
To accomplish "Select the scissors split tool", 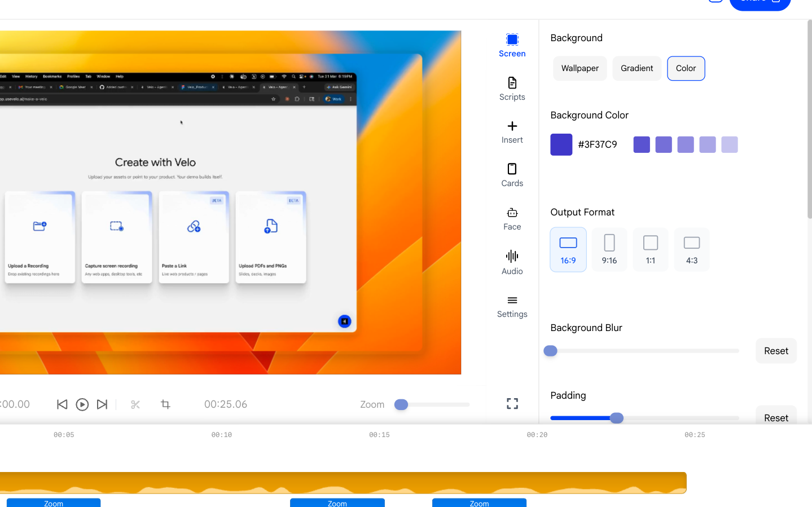I will click(135, 404).
